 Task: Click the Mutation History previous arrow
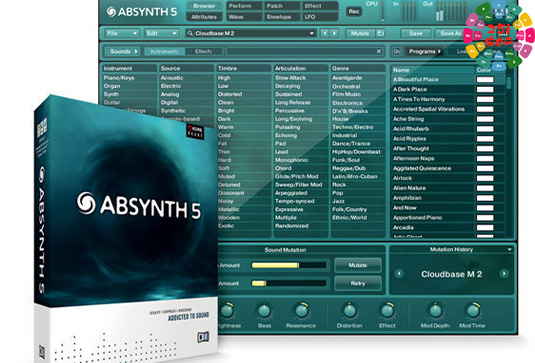click(399, 273)
